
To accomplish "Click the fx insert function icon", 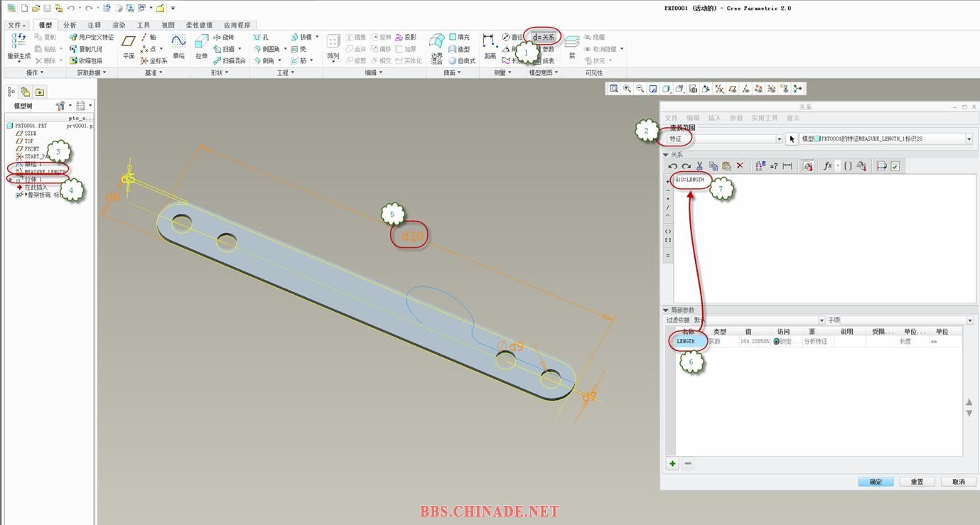I will click(x=827, y=166).
